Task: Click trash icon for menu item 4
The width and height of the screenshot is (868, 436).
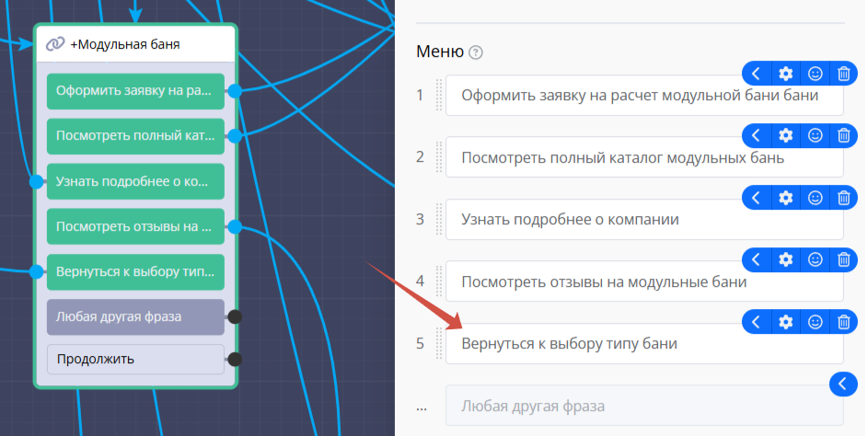Action: point(843,260)
